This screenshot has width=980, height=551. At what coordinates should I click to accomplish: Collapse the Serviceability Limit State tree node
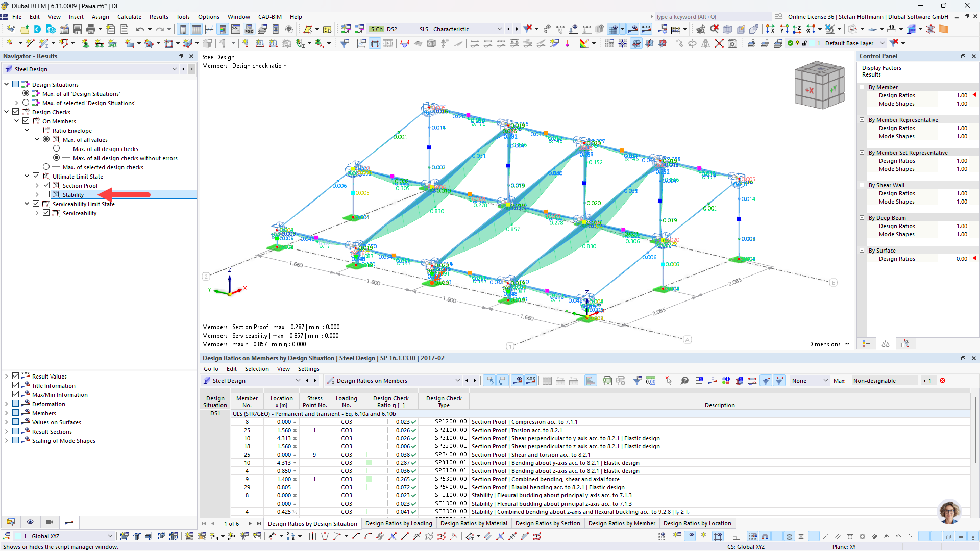(27, 204)
